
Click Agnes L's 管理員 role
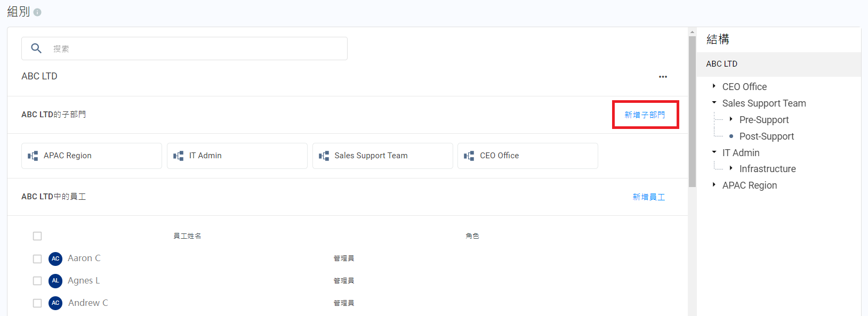[344, 280]
